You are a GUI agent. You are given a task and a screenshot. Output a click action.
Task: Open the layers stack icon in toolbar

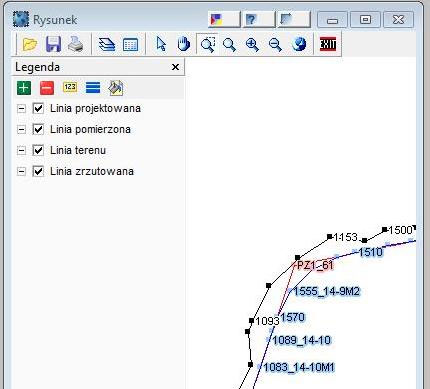(107, 44)
